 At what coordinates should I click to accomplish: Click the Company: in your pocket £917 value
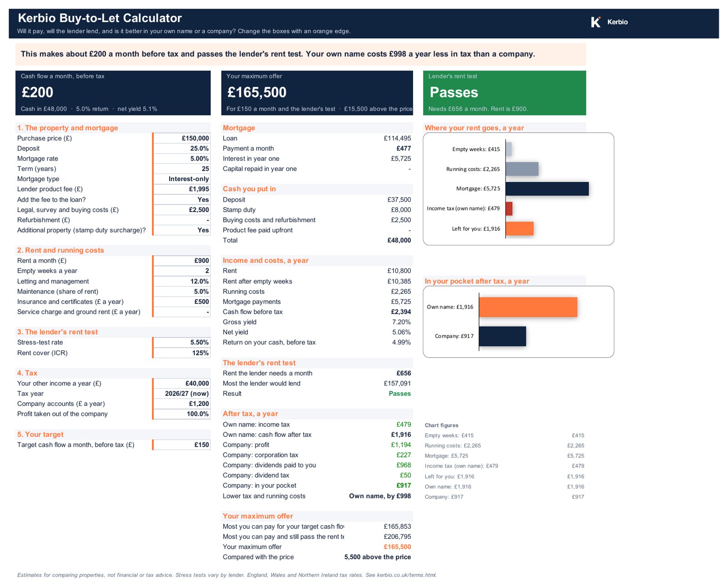click(x=404, y=486)
